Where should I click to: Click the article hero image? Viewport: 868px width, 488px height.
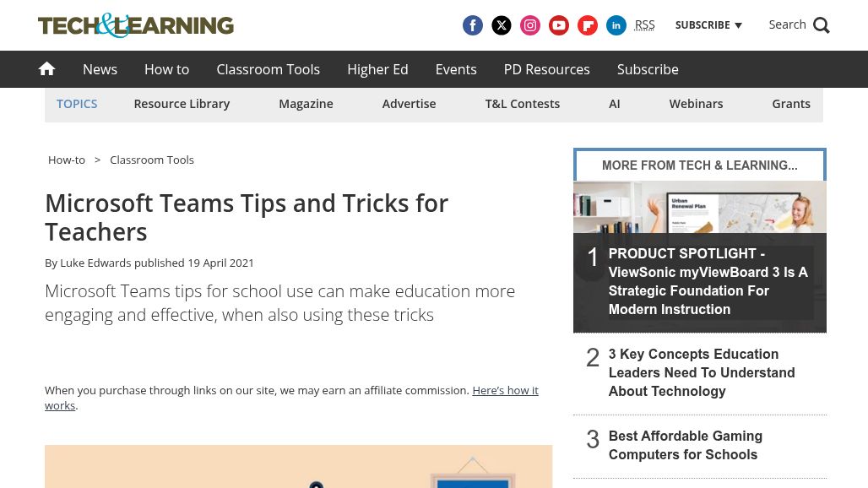pos(298,466)
